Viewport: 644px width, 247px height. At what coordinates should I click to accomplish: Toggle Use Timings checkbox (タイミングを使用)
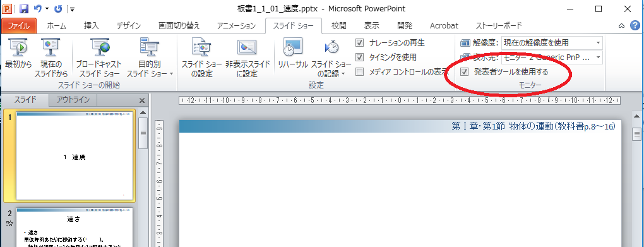click(x=360, y=57)
